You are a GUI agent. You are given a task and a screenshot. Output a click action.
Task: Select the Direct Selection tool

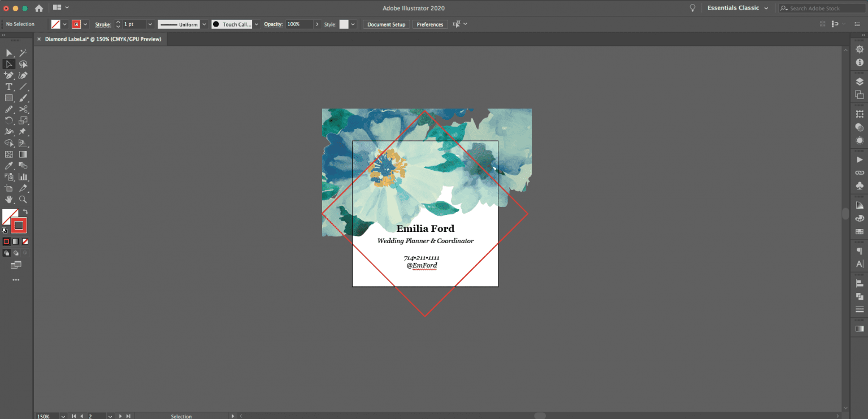[x=9, y=64]
